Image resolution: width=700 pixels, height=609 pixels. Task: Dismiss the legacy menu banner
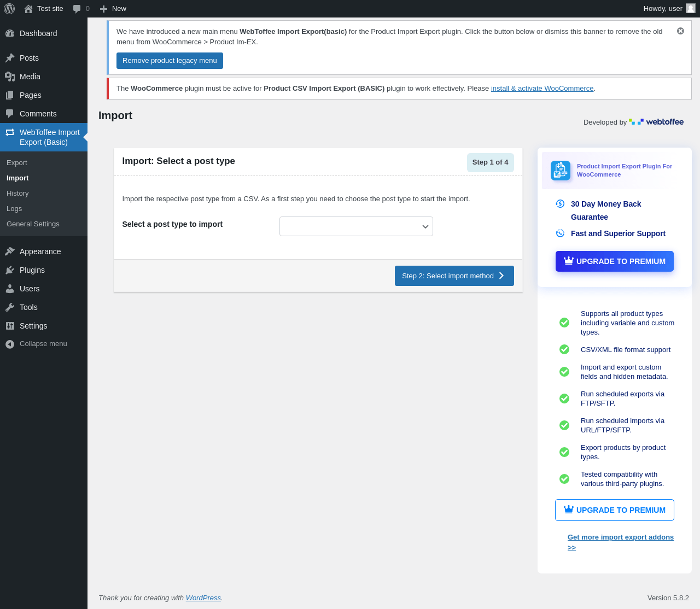click(680, 31)
